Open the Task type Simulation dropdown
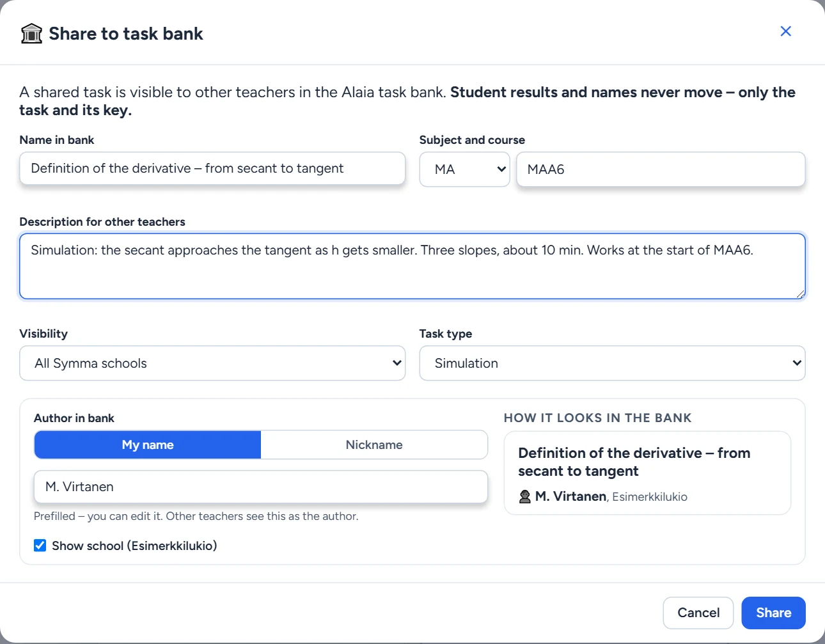 tap(612, 363)
